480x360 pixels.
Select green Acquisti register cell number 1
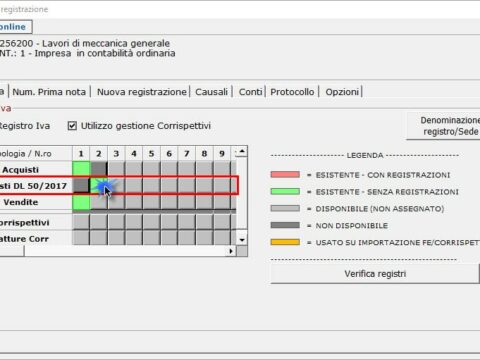[x=81, y=168]
